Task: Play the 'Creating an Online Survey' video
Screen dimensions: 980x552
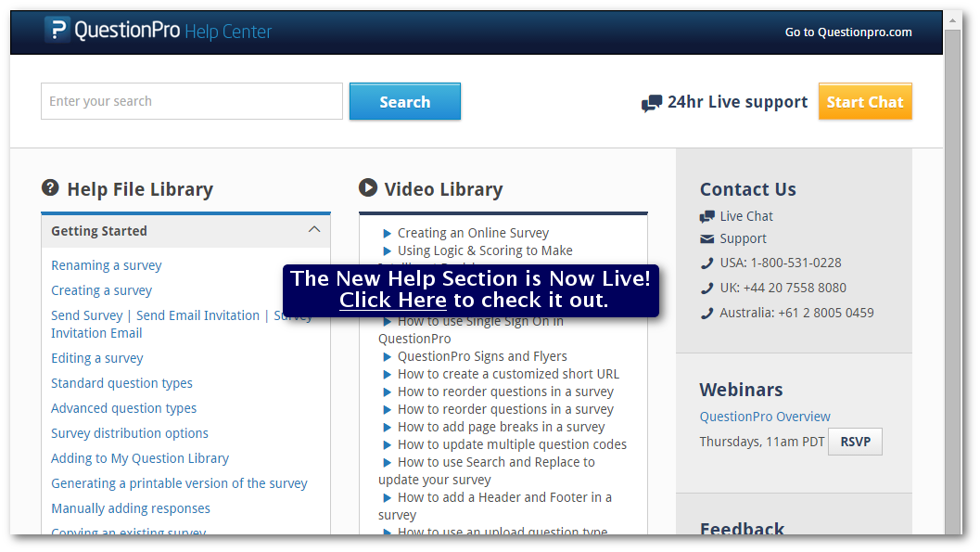Action: pyautogui.click(x=473, y=233)
